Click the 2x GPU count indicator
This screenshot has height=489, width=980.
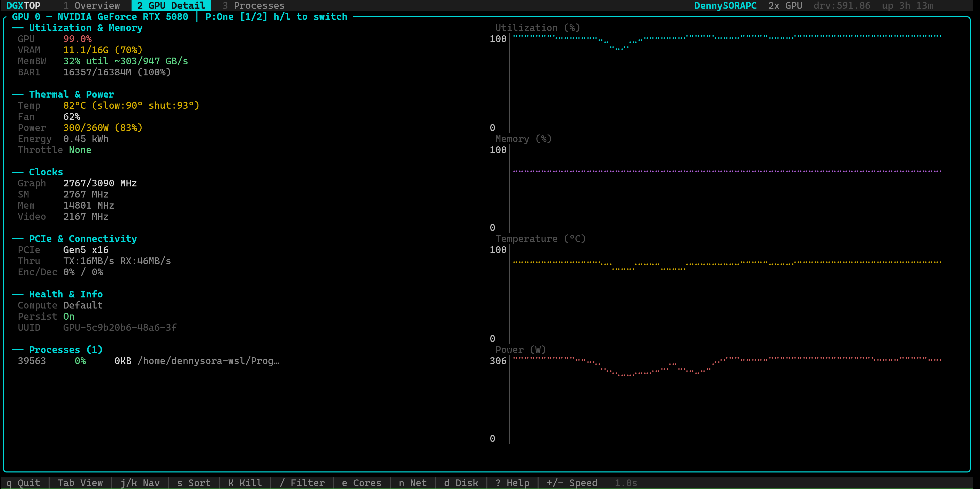tap(785, 6)
